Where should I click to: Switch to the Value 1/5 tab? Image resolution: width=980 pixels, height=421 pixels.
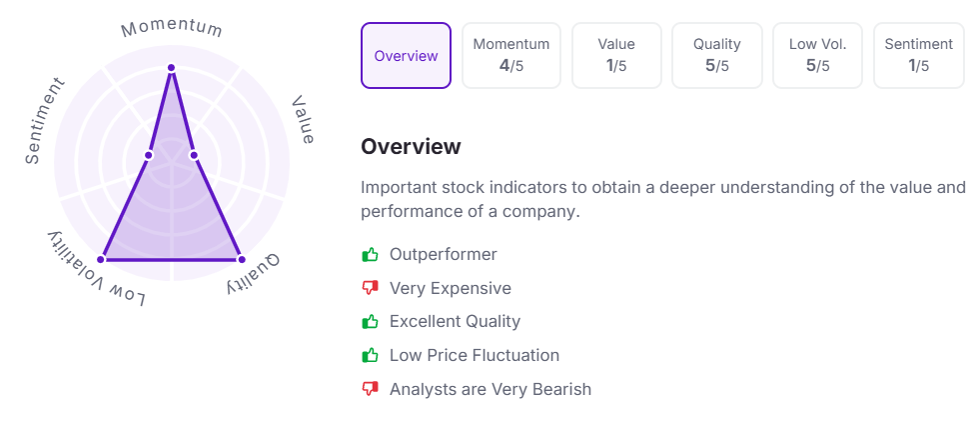pyautogui.click(x=616, y=56)
